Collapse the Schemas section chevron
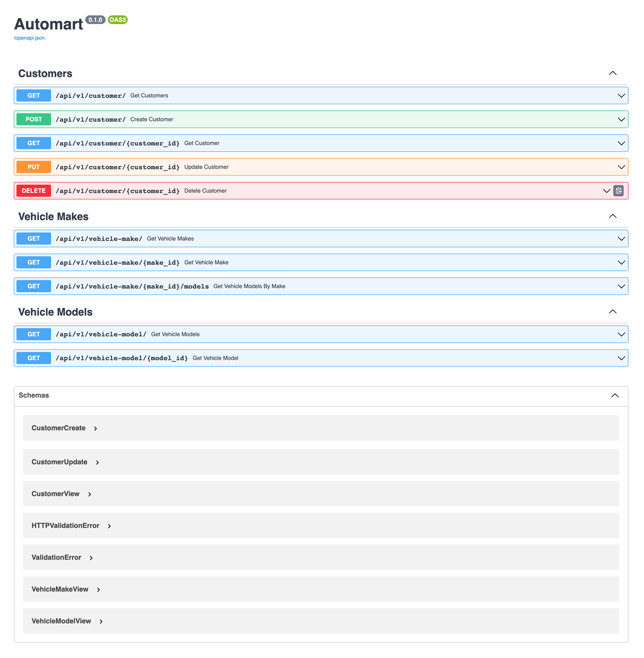This screenshot has width=644, height=658. point(615,395)
